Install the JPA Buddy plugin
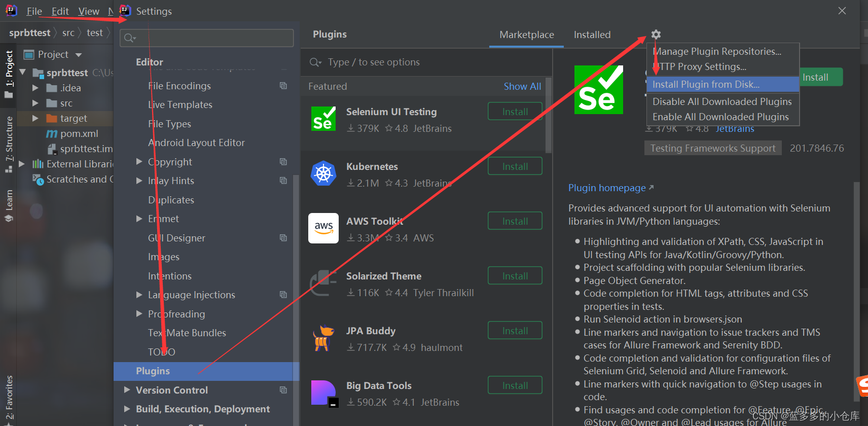 click(x=515, y=331)
